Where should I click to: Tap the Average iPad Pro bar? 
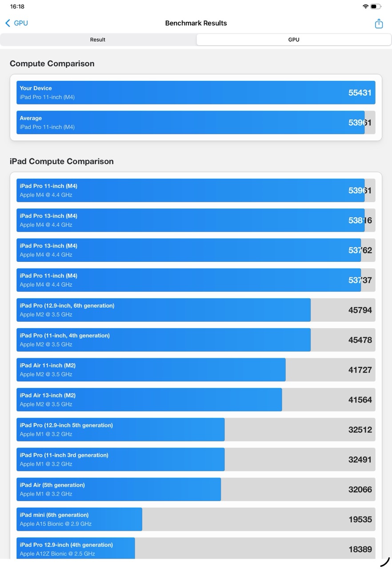(x=196, y=122)
